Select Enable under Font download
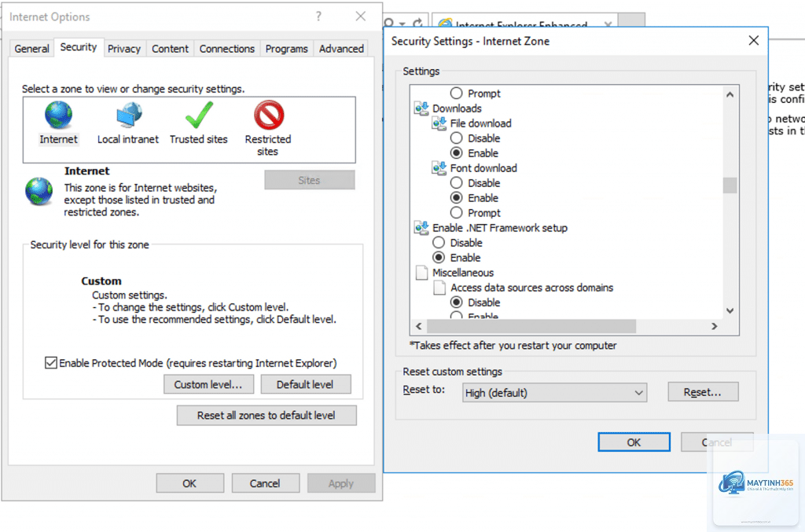This screenshot has width=805, height=532. (x=457, y=197)
